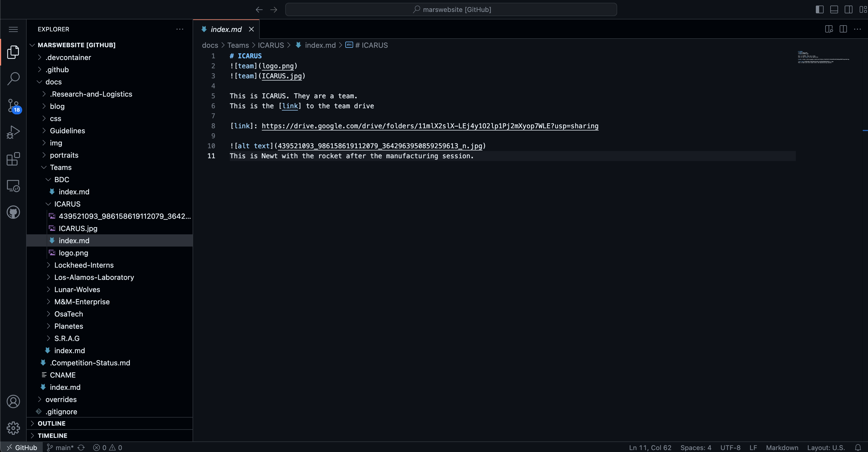Viewport: 868px width, 452px height.
Task: Open the Run and Debug view
Action: pyautogui.click(x=13, y=132)
